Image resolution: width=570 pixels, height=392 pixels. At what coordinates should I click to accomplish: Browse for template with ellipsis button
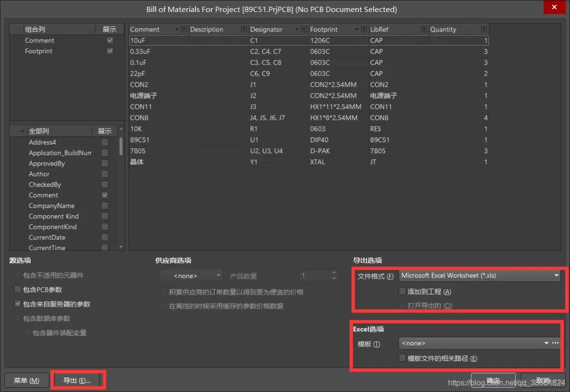[x=556, y=343]
